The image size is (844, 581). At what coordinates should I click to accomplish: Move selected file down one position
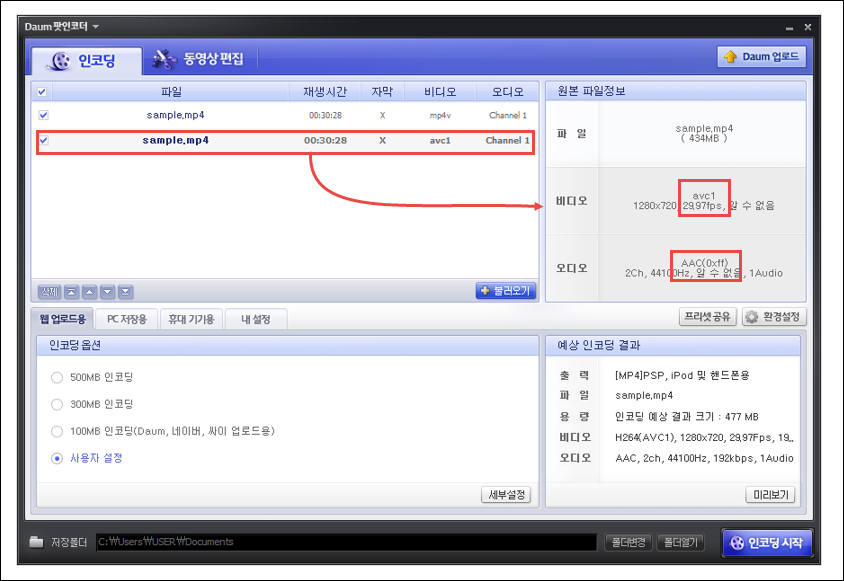click(107, 292)
